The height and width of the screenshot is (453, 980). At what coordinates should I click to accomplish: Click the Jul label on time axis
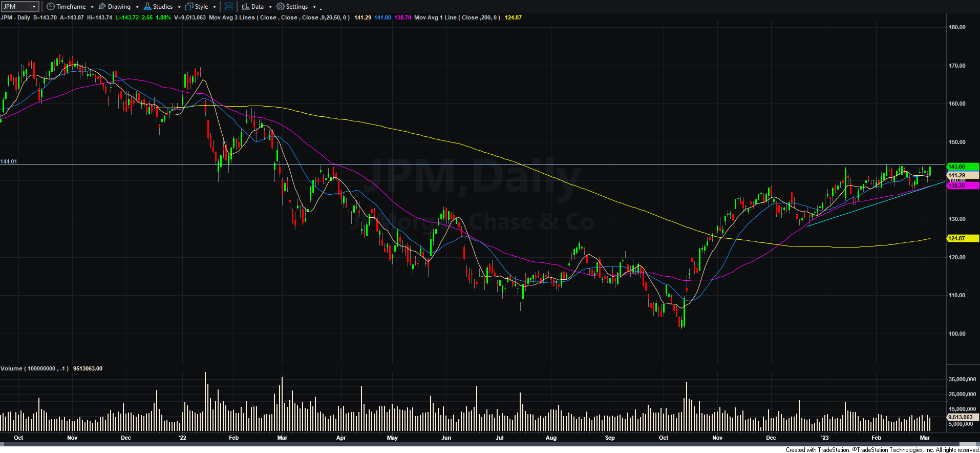(x=499, y=438)
